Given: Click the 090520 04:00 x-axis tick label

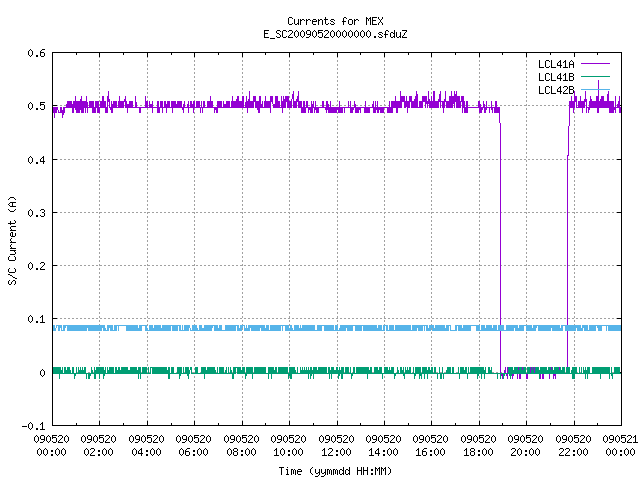Looking at the screenshot, I should click(x=147, y=446).
